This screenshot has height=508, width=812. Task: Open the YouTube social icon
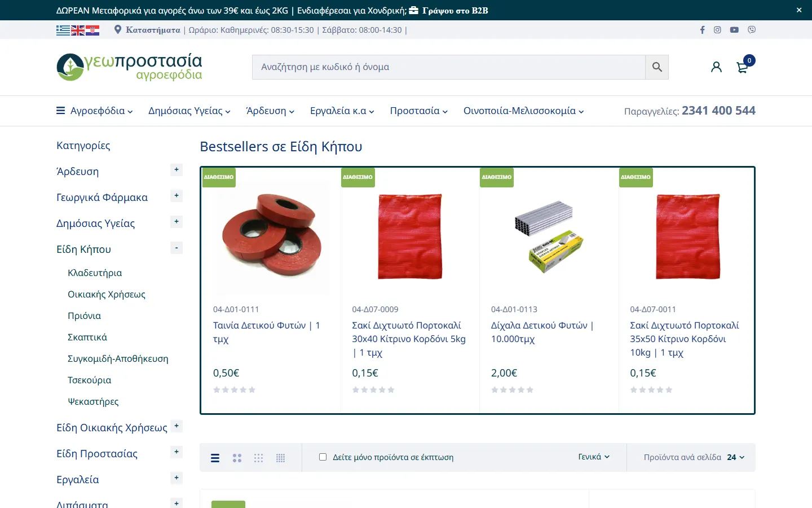[734, 30]
